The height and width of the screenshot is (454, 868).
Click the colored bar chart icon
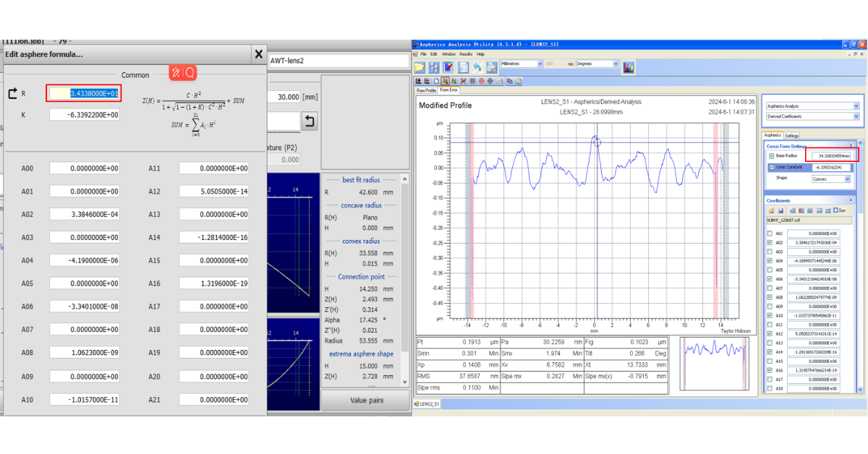[629, 67]
